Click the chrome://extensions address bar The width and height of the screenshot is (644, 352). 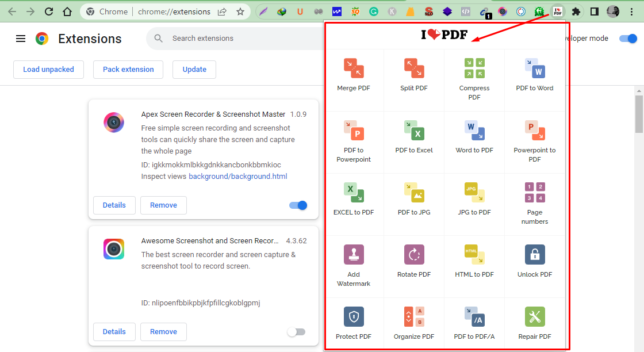coord(174,12)
